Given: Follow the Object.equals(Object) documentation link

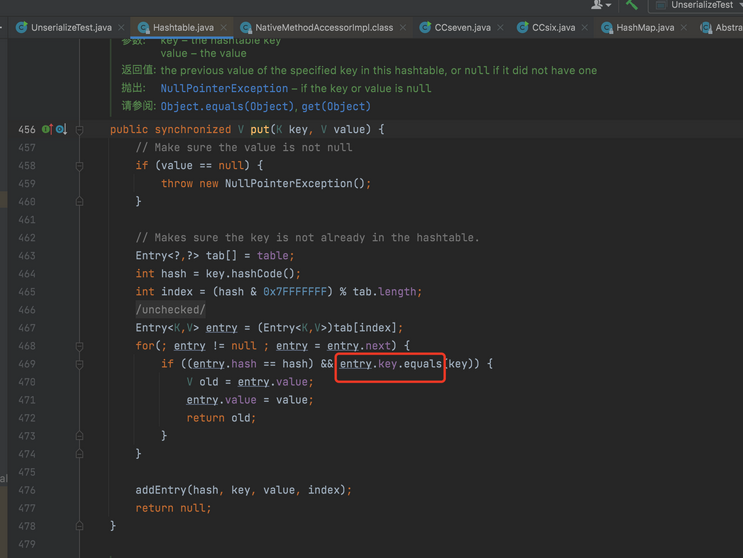Looking at the screenshot, I should click(227, 107).
